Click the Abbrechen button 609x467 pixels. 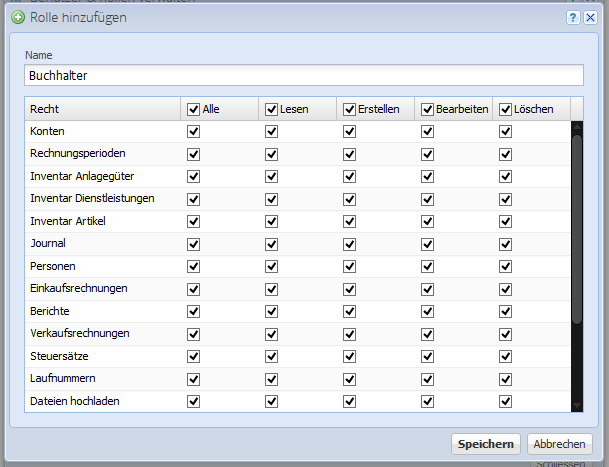pyautogui.click(x=560, y=444)
